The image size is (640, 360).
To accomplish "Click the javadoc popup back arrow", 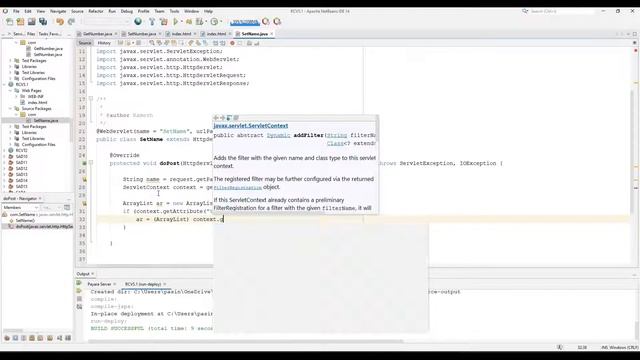I will [x=216, y=118].
